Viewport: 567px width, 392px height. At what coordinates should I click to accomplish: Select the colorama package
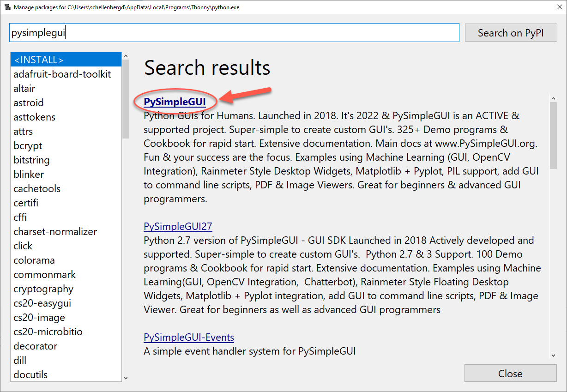tap(34, 260)
